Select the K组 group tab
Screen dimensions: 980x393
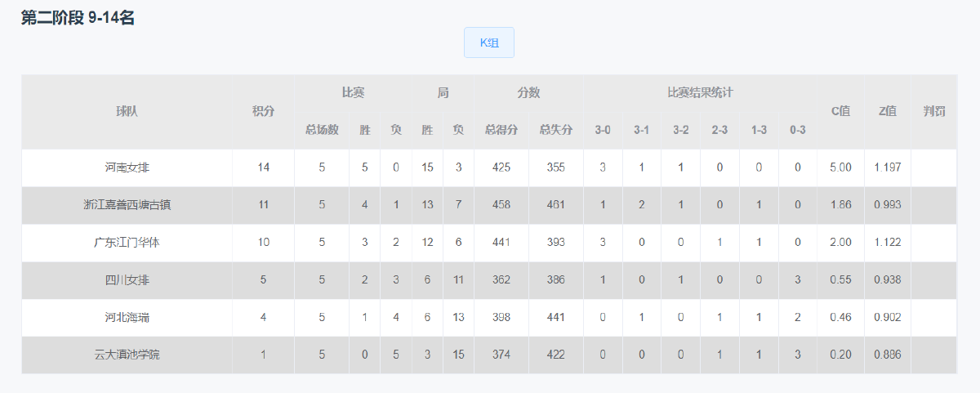tap(489, 42)
